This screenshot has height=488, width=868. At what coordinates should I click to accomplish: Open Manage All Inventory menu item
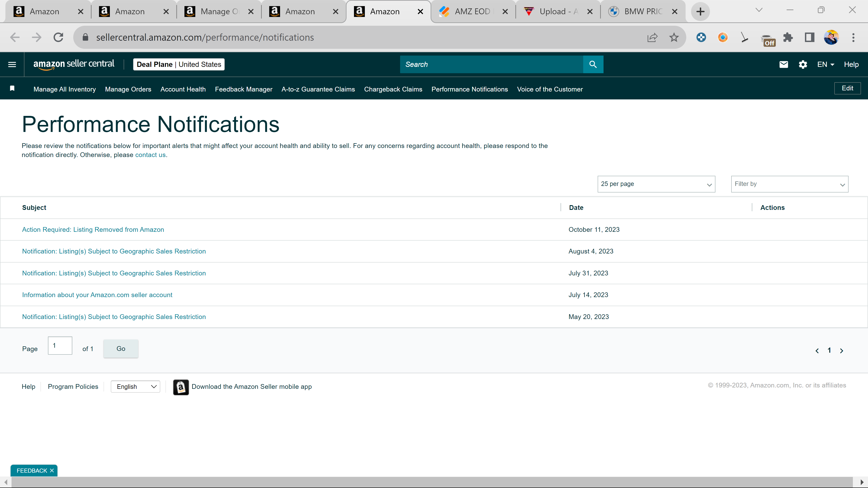(65, 89)
